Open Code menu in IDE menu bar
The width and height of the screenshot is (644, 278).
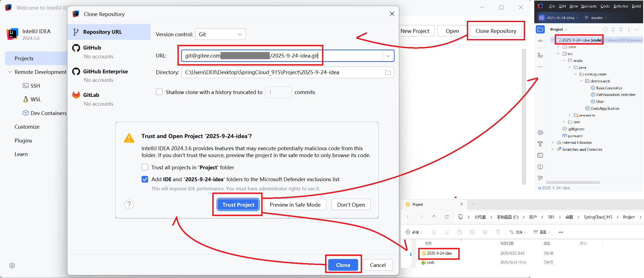(x=605, y=6)
